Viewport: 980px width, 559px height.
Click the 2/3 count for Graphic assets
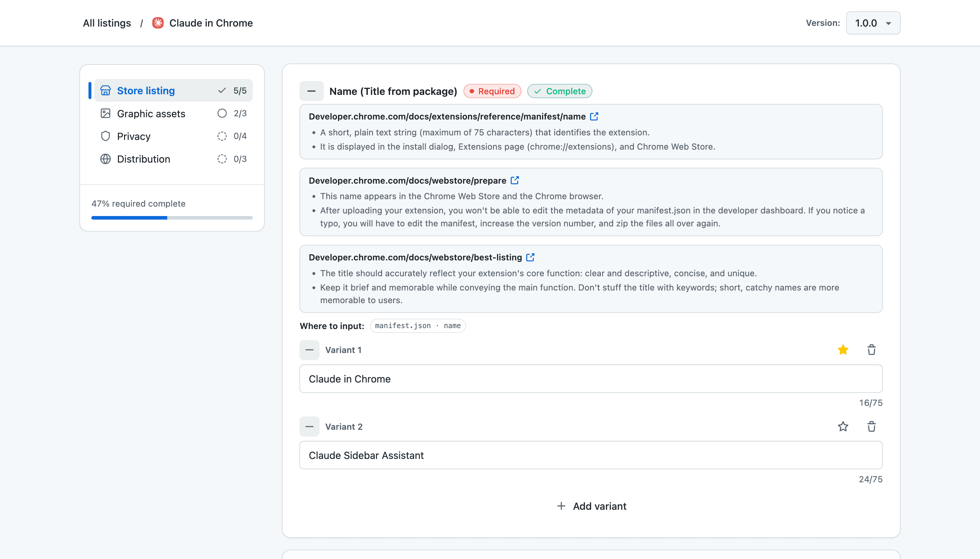coord(240,113)
